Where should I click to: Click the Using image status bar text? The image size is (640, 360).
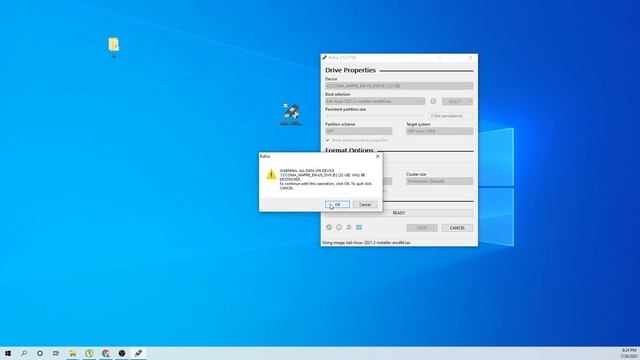pyautogui.click(x=366, y=242)
